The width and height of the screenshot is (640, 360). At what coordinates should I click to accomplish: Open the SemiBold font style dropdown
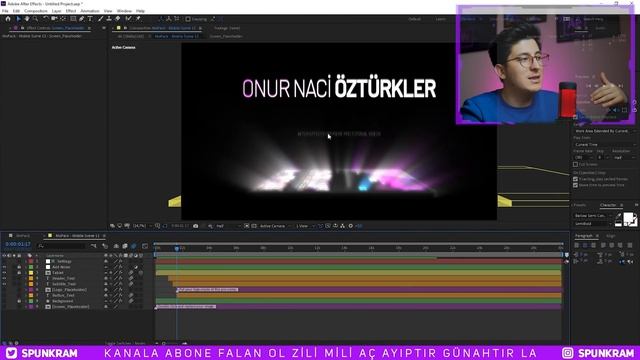pyautogui.click(x=593, y=224)
